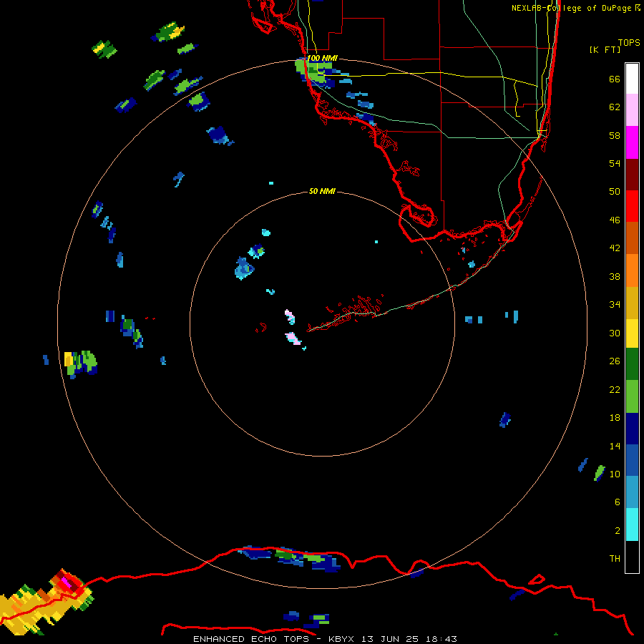Image resolution: width=644 pixels, height=644 pixels.
Task: Select the white swatch in the legend
Action: 632,79
